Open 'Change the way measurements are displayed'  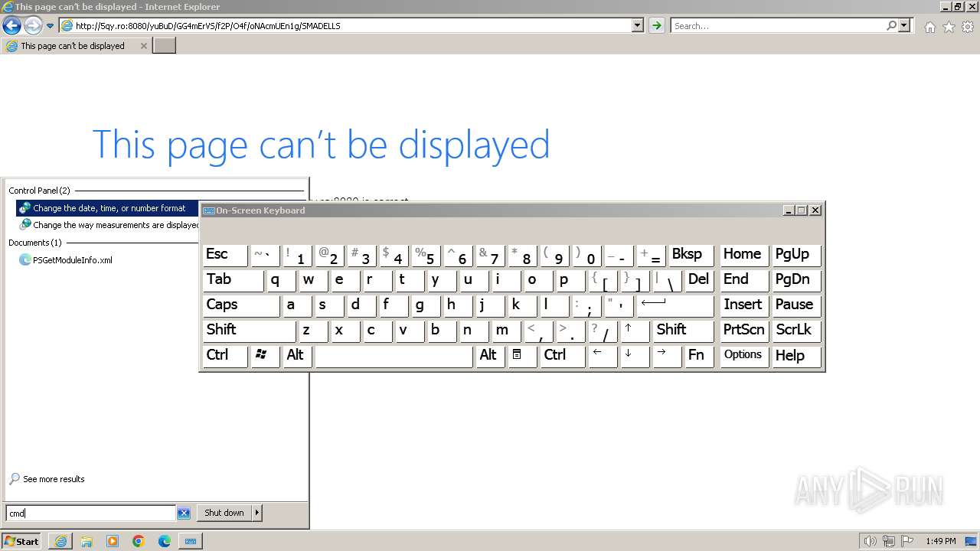108,225
